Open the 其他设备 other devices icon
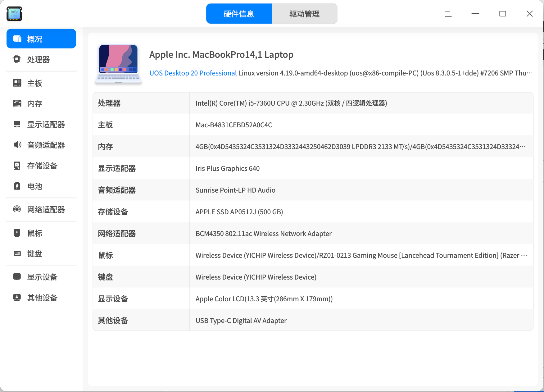 click(x=17, y=298)
